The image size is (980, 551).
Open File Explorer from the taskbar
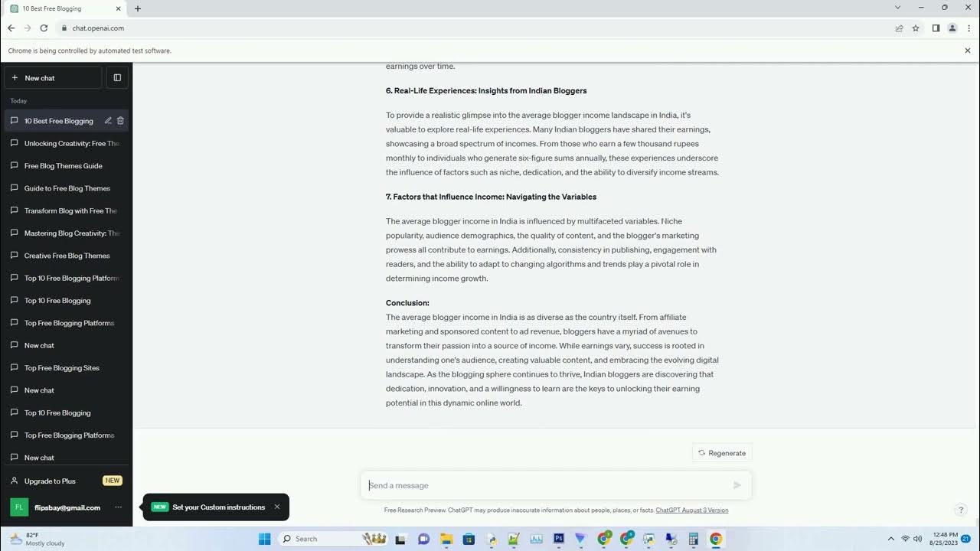[446, 539]
